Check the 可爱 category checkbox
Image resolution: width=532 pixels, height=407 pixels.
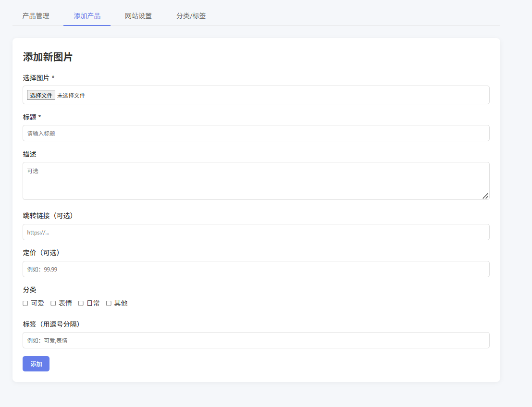click(x=25, y=303)
